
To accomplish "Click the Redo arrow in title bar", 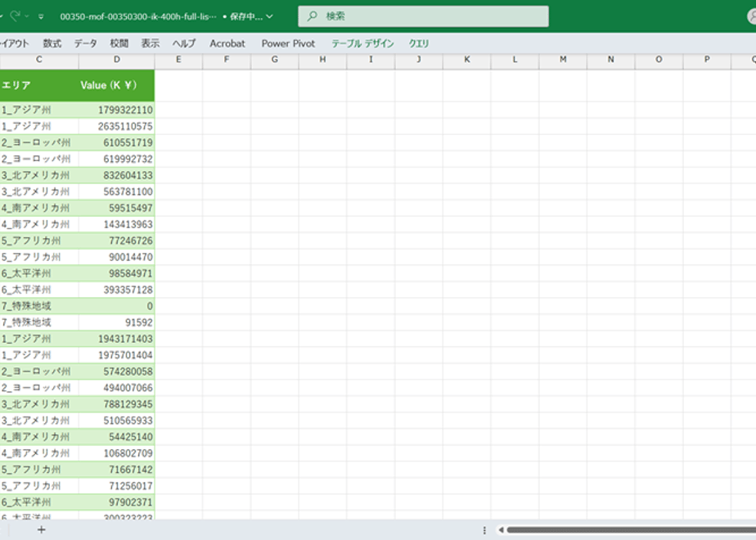I will click(15, 16).
